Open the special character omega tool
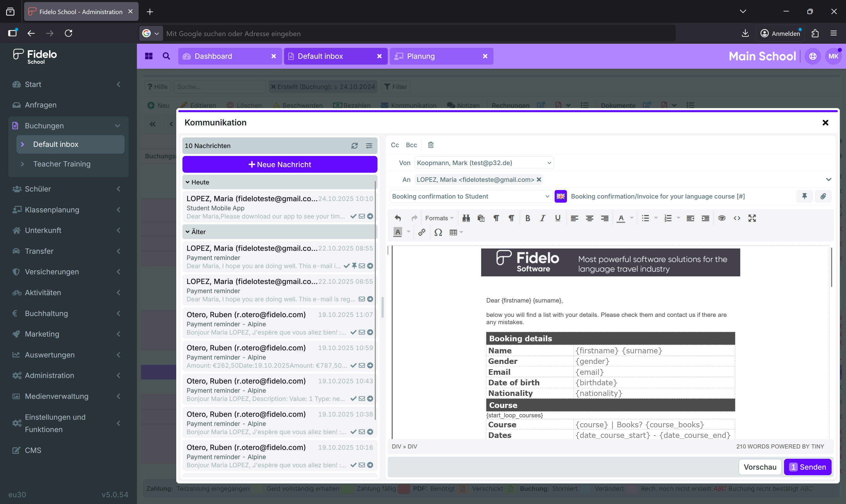 pos(438,232)
